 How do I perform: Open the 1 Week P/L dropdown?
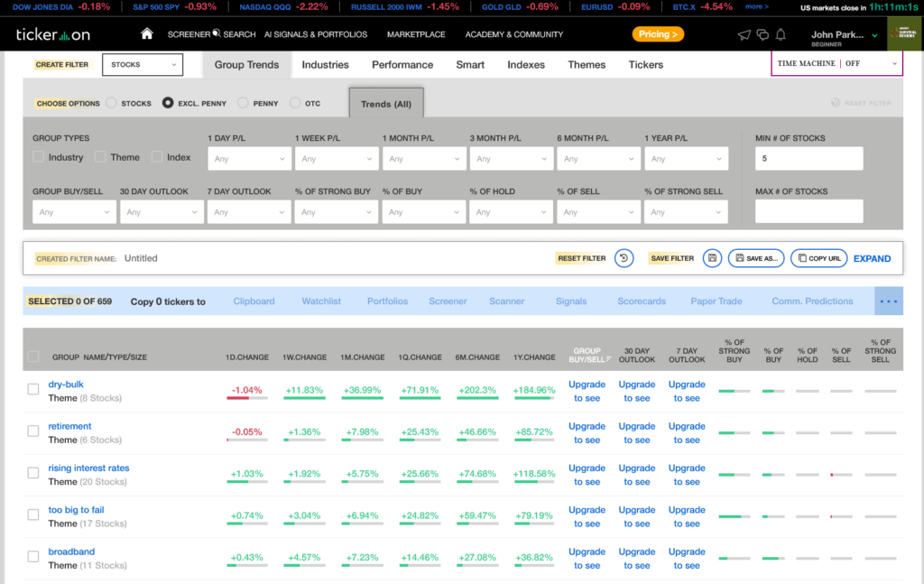point(337,159)
